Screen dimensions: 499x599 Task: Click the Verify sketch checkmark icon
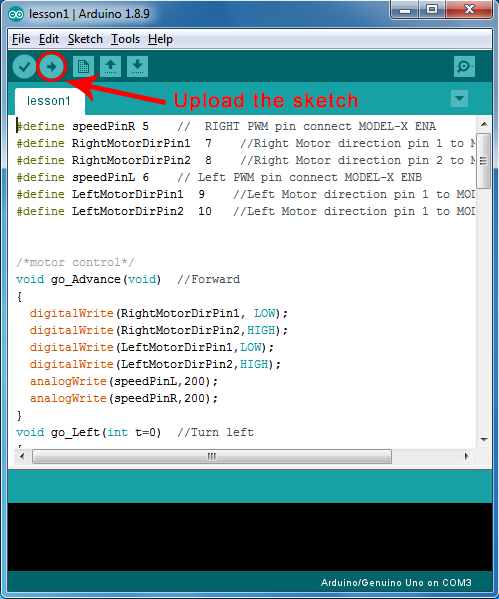point(24,67)
